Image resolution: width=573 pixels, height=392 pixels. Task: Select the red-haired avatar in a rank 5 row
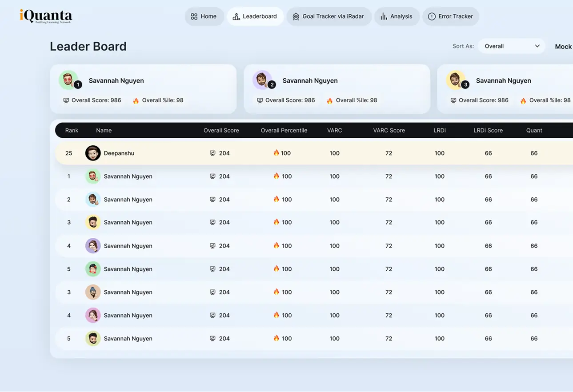click(93, 269)
